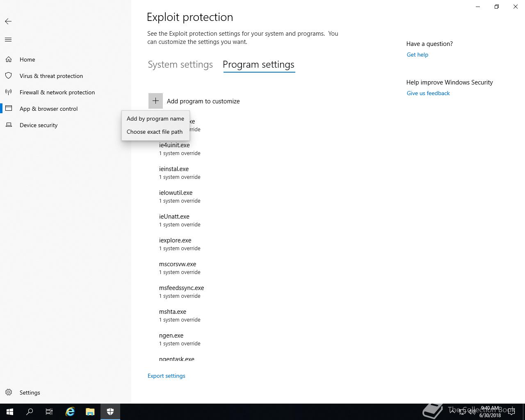Select ngentask.exe at bottom of list
This screenshot has height=420, width=525.
[x=177, y=358]
